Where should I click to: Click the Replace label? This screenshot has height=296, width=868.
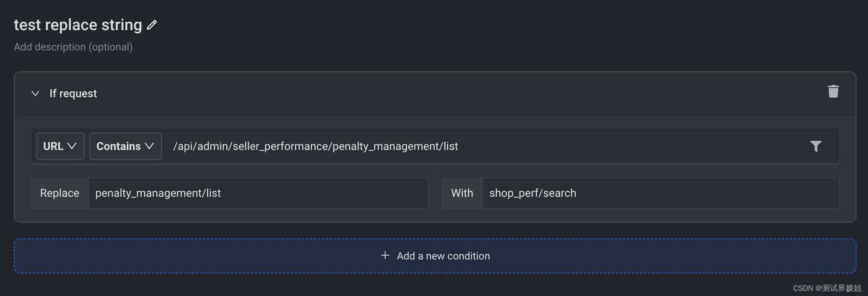59,193
